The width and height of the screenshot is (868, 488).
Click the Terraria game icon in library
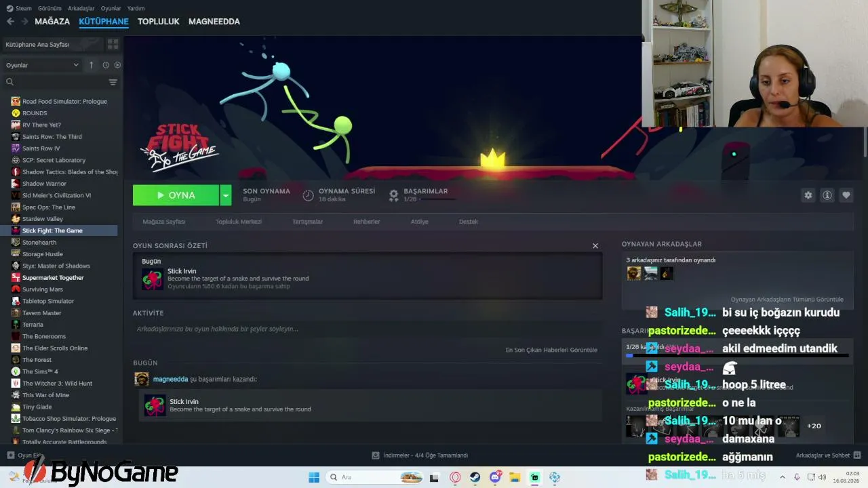click(16, 325)
